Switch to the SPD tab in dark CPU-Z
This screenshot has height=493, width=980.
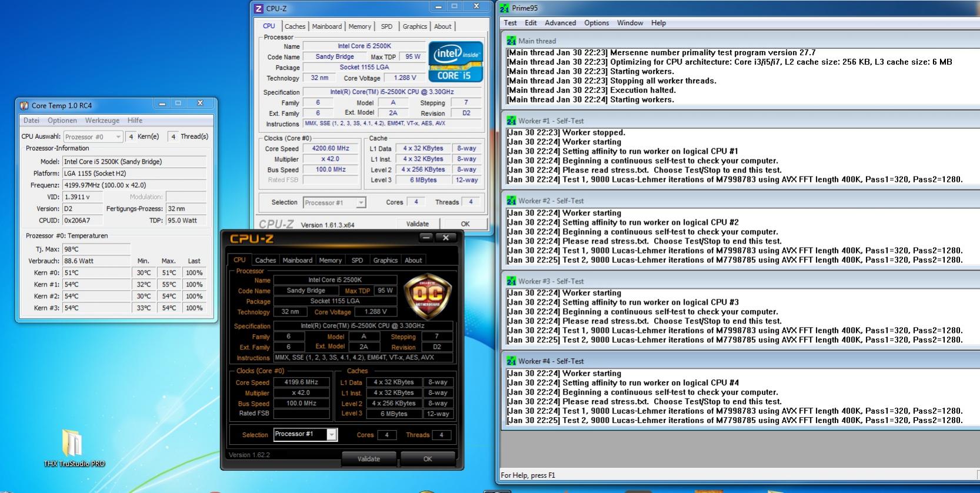point(357,260)
